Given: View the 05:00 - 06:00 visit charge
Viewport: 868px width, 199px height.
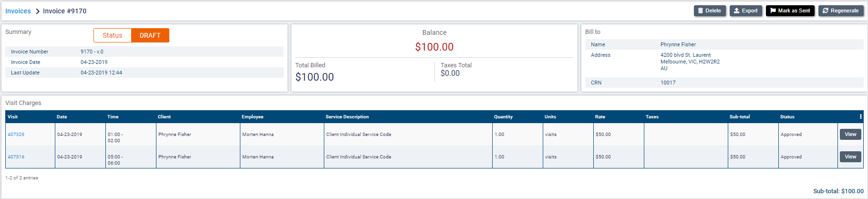Looking at the screenshot, I should point(850,157).
